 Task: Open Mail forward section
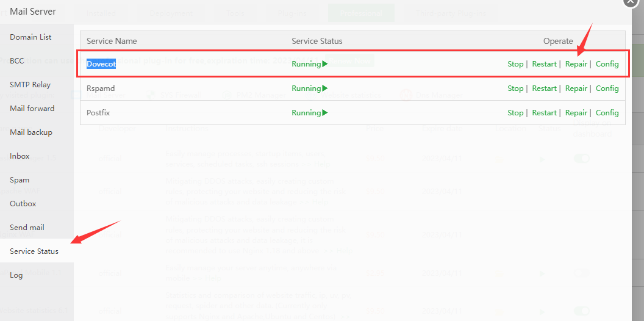click(32, 109)
